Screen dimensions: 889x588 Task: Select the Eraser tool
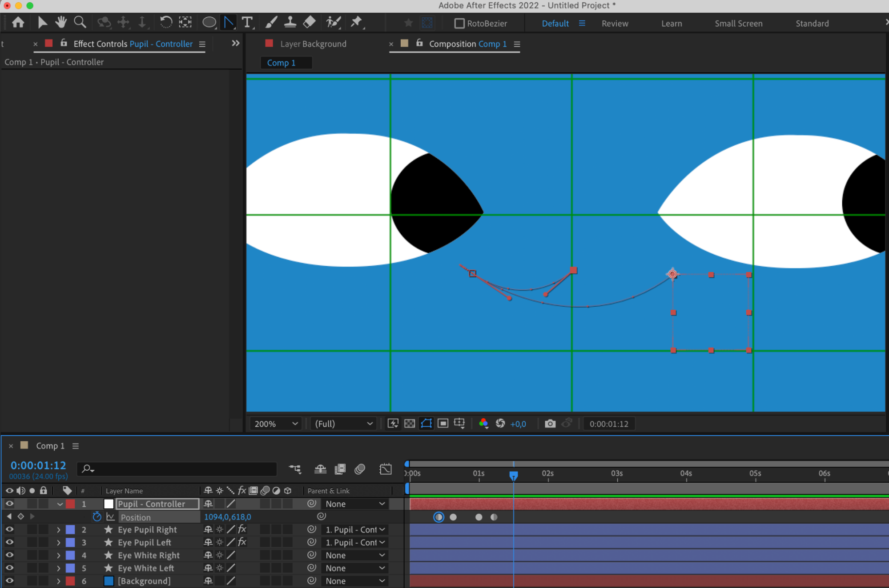point(310,22)
